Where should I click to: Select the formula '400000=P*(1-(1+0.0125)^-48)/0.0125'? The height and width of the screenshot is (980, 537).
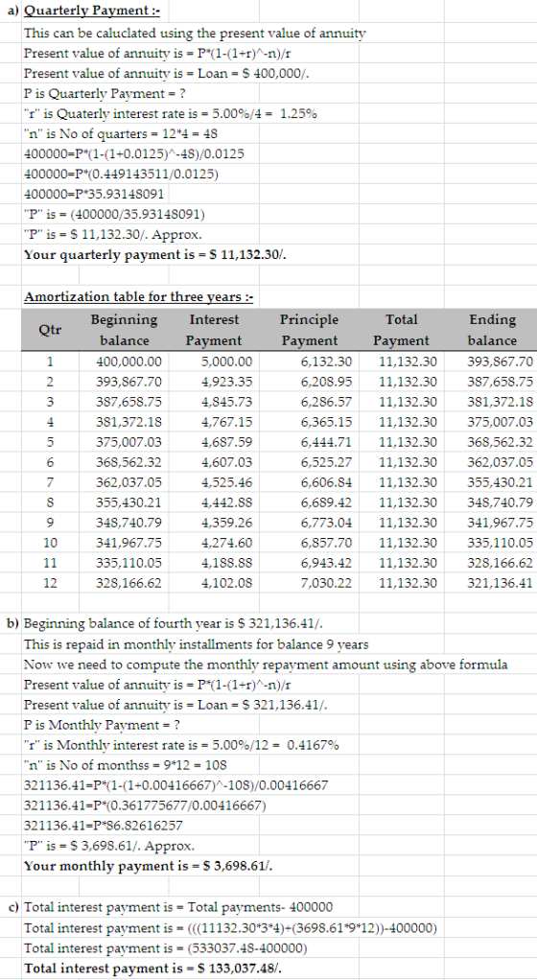[x=134, y=153]
